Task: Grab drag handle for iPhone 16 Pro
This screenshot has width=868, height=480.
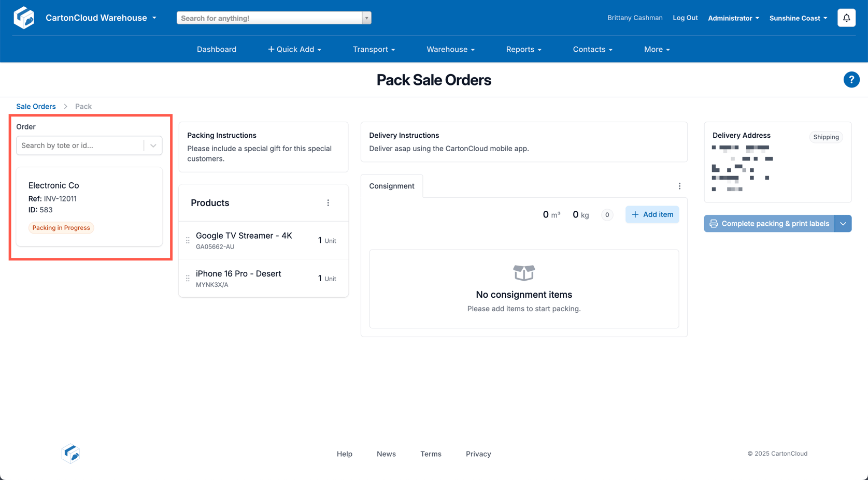Action: pyautogui.click(x=188, y=279)
